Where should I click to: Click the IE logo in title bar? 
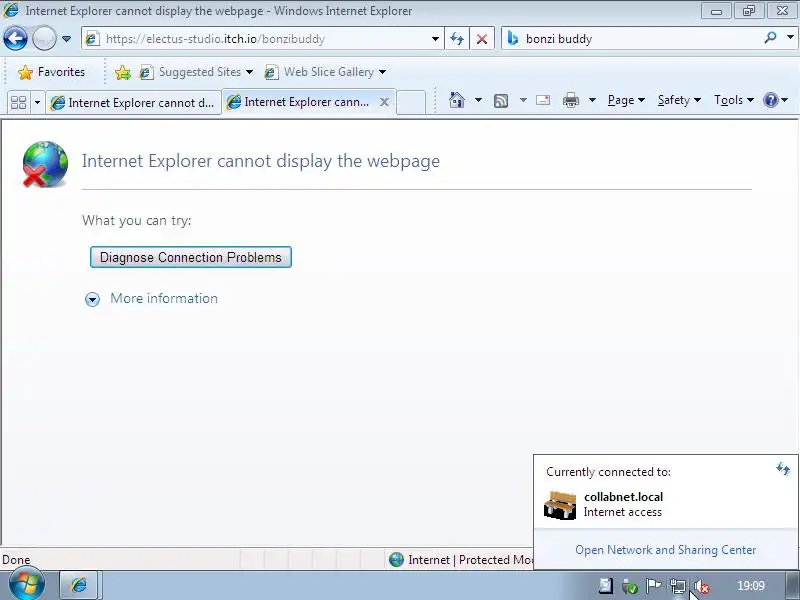(11, 11)
